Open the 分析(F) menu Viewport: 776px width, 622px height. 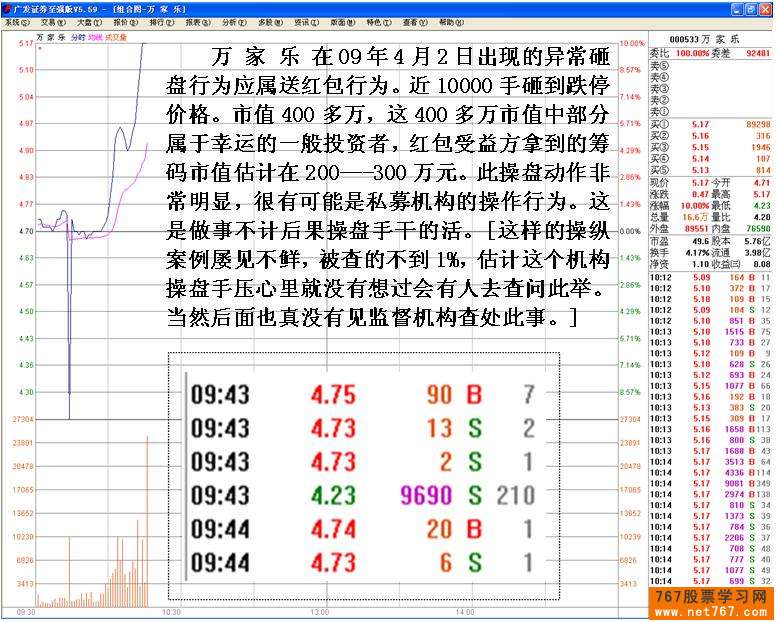[x=234, y=21]
